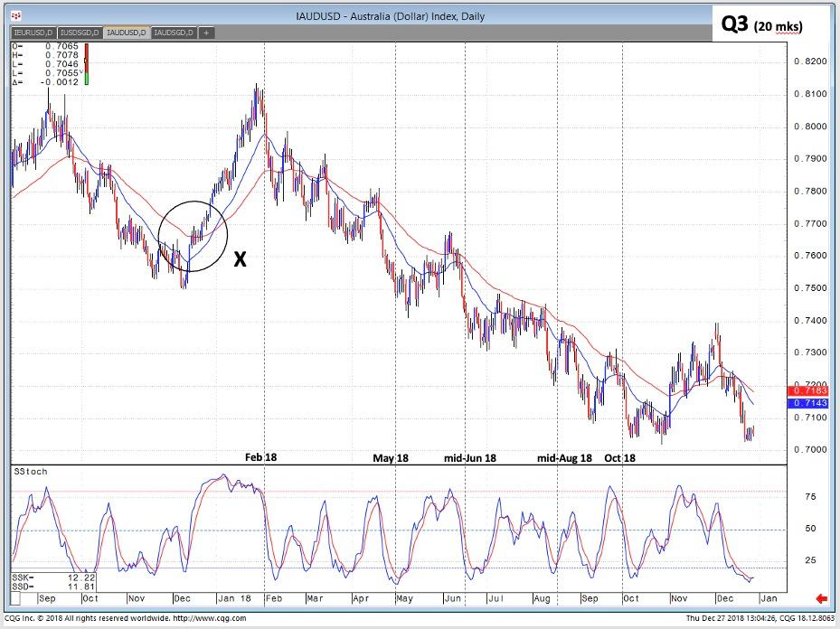This screenshot has width=840, height=629.
Task: Click the red back arrow at bottom right
Action: [x=822, y=596]
